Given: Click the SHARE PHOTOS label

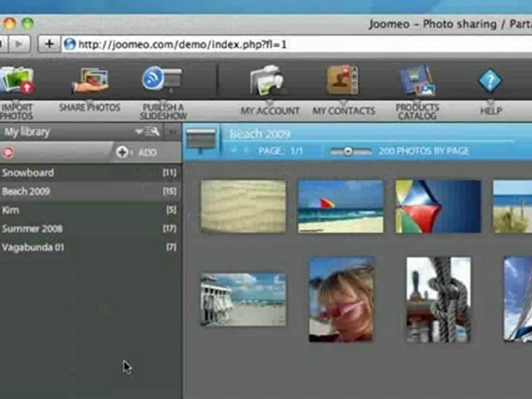Looking at the screenshot, I should coord(90,108).
